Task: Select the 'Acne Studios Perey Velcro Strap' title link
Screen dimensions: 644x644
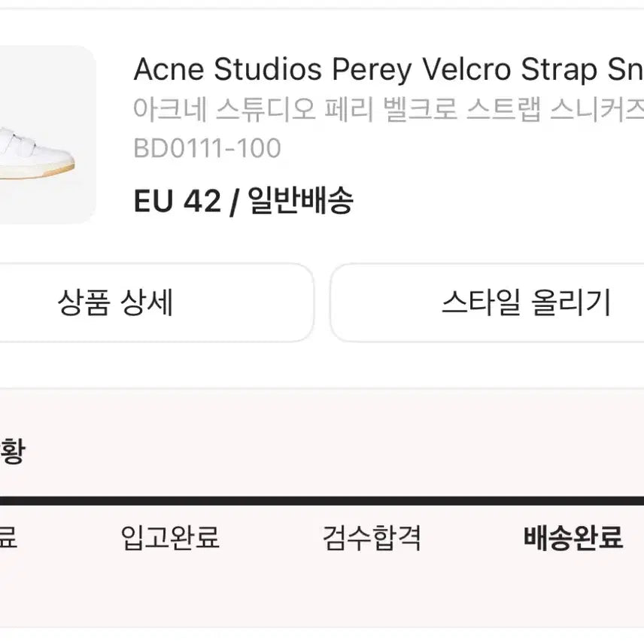Action: [x=376, y=69]
